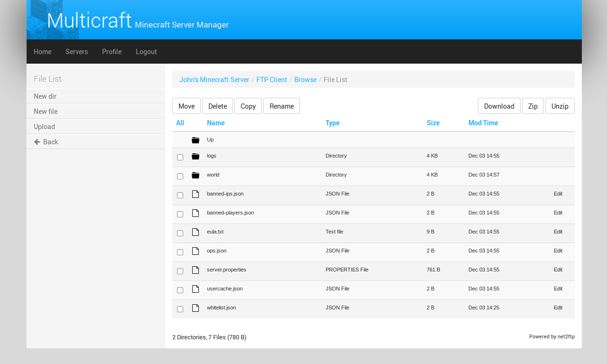
Task: Choose New dir in the sidebar
Action: click(x=96, y=96)
